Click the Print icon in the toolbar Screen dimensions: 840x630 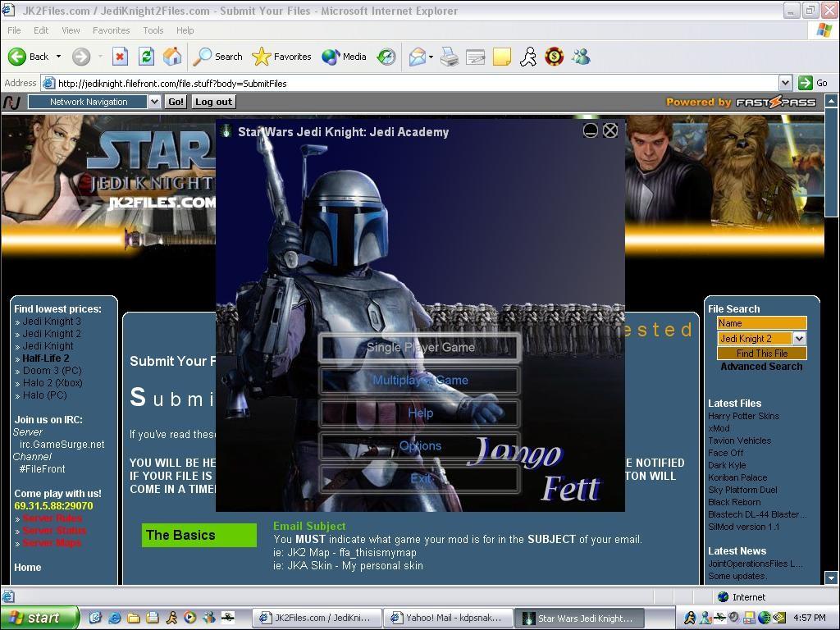pyautogui.click(x=449, y=57)
